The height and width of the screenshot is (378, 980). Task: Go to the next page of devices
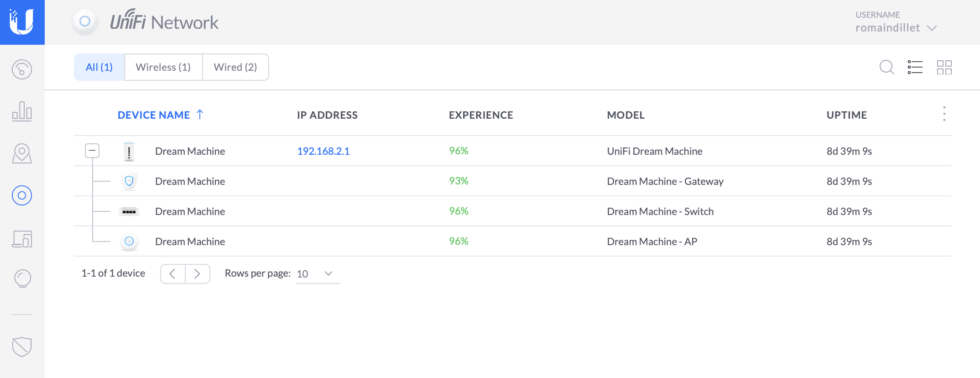[197, 274]
